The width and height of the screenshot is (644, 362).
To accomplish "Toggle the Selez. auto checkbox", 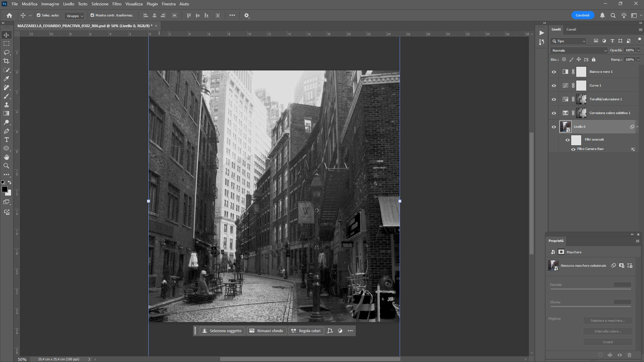I will [39, 15].
